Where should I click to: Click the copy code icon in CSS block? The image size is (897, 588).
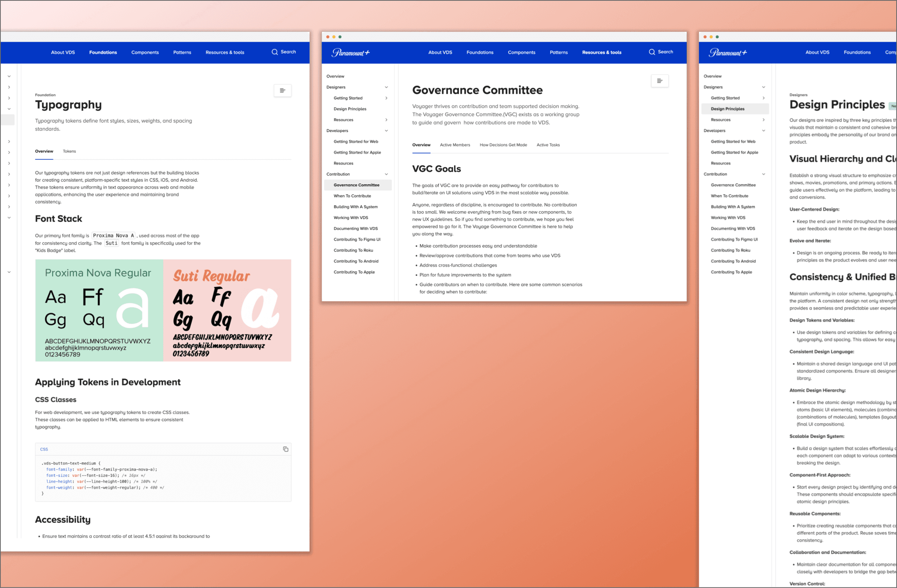(x=285, y=449)
